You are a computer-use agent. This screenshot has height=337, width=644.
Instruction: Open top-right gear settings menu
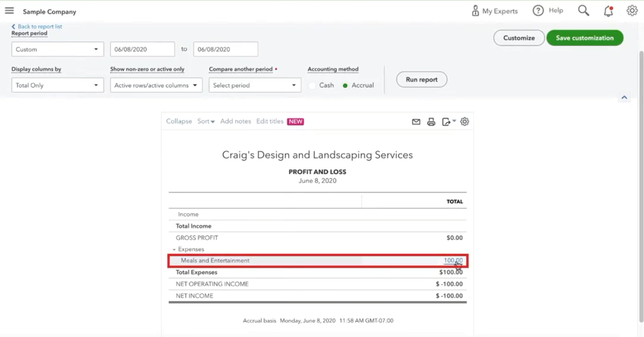(632, 11)
